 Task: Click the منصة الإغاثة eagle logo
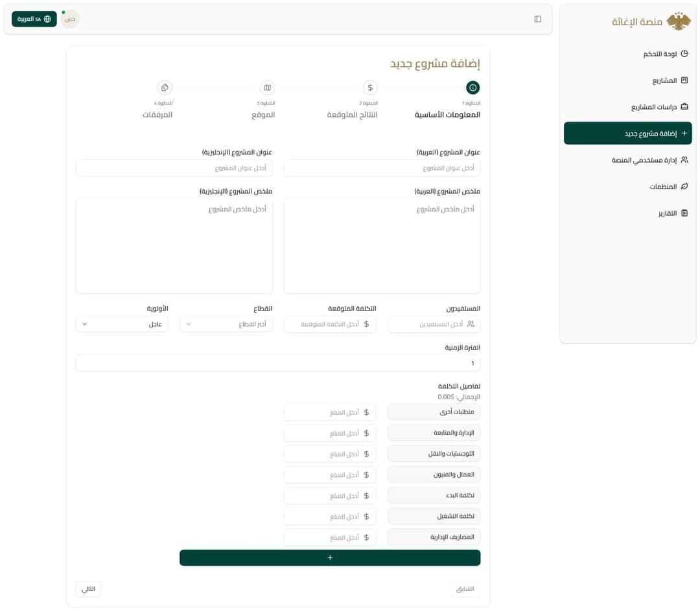[677, 20]
